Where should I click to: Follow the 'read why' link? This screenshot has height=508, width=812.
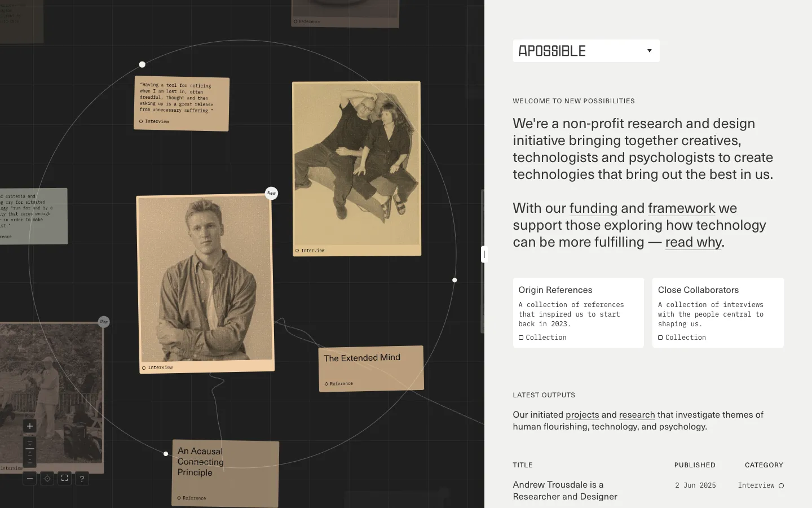click(693, 242)
